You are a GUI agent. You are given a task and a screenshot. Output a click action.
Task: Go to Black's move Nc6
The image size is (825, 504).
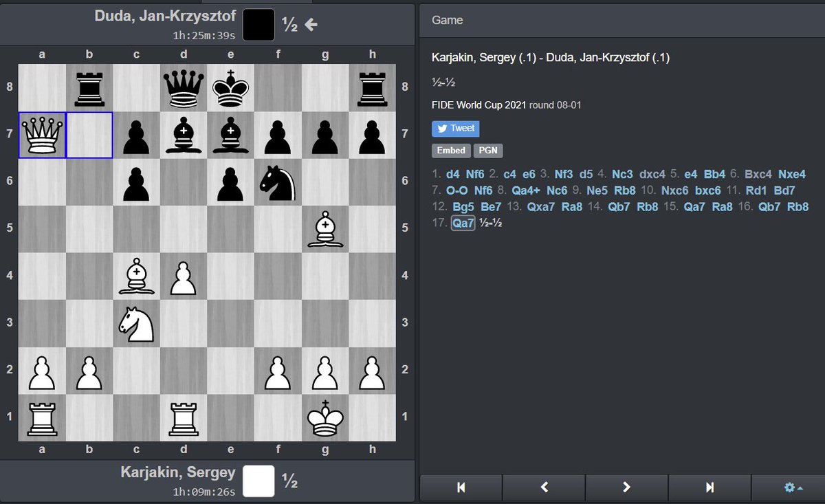[x=558, y=190]
